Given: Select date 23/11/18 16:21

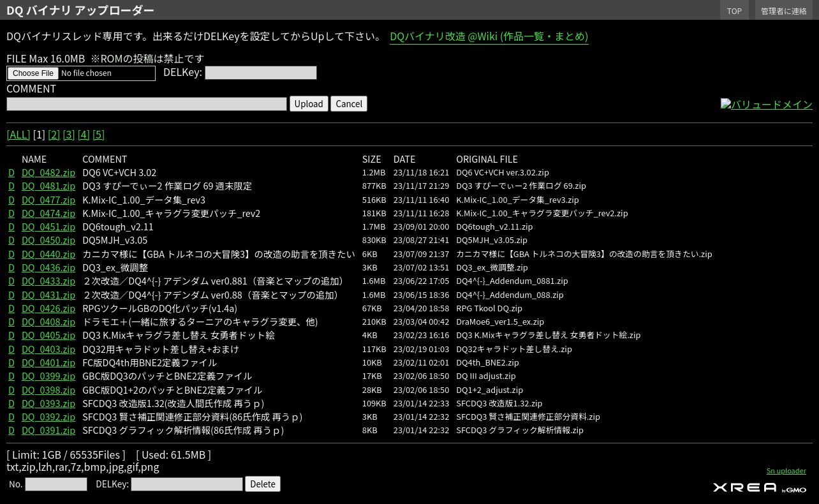Looking at the screenshot, I should click(421, 173).
